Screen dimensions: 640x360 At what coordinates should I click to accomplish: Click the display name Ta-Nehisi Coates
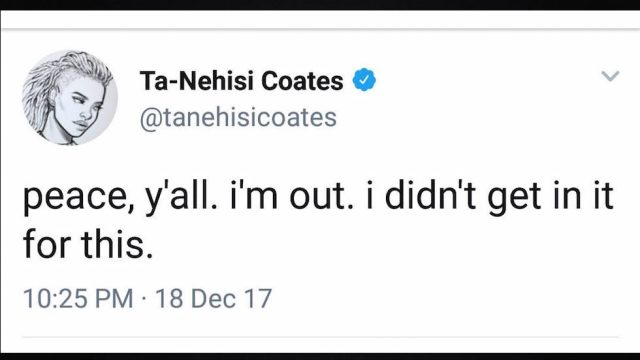pyautogui.click(x=241, y=80)
